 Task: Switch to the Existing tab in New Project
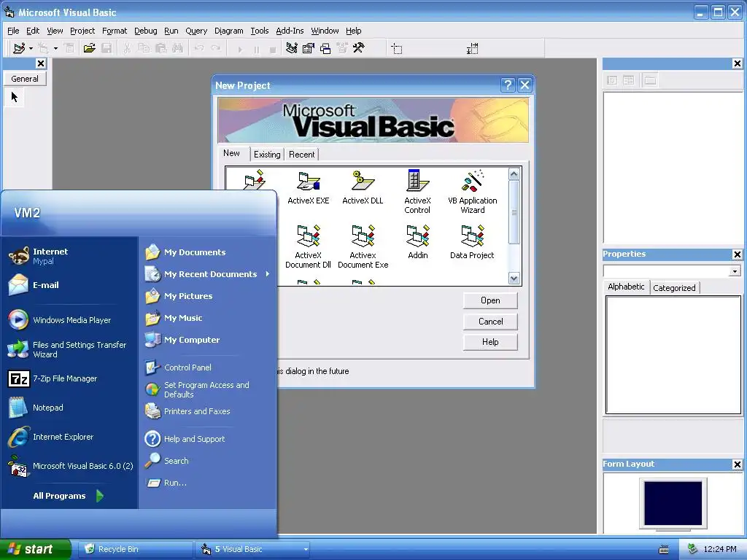pos(267,155)
